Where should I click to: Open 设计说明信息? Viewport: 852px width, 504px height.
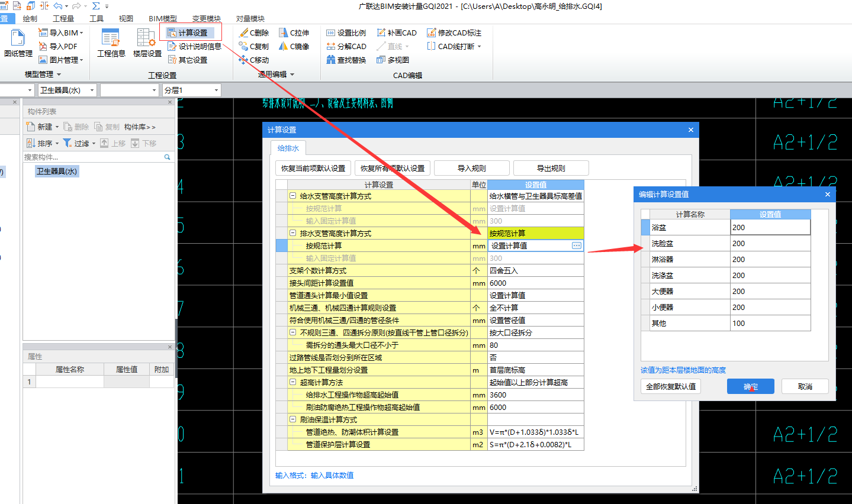coord(195,46)
